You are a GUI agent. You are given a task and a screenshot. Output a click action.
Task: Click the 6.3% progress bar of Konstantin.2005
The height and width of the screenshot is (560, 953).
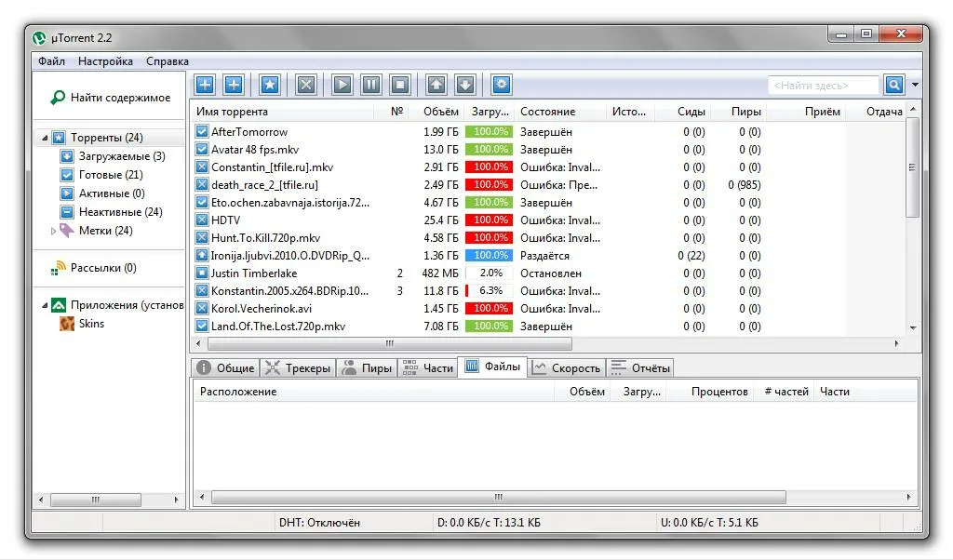pos(490,291)
